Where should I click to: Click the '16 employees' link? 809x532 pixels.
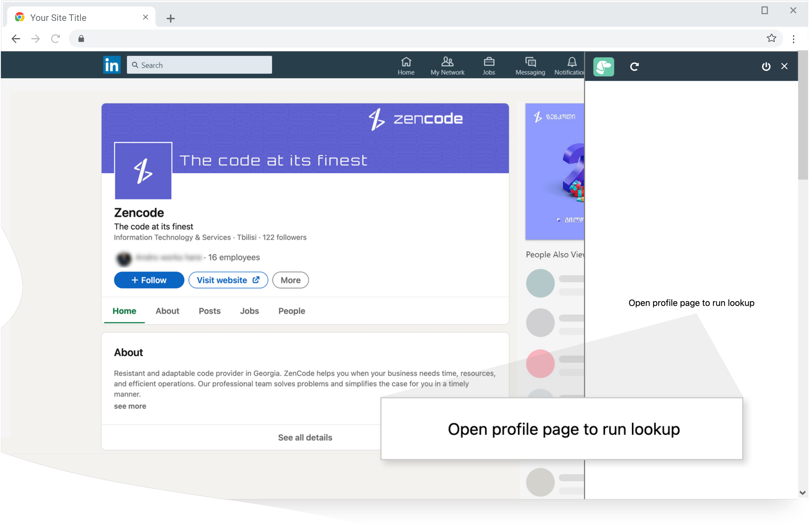tap(234, 257)
